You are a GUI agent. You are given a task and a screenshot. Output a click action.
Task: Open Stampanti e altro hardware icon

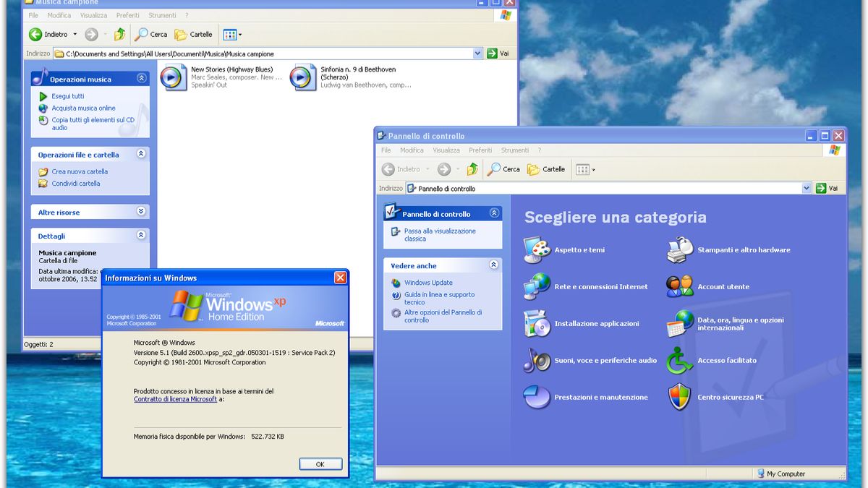(680, 250)
